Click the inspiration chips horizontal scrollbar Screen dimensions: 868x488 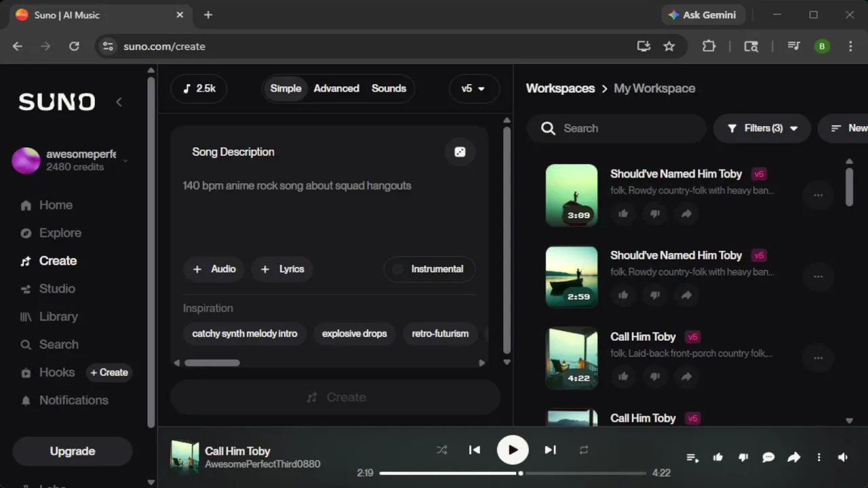(x=212, y=363)
